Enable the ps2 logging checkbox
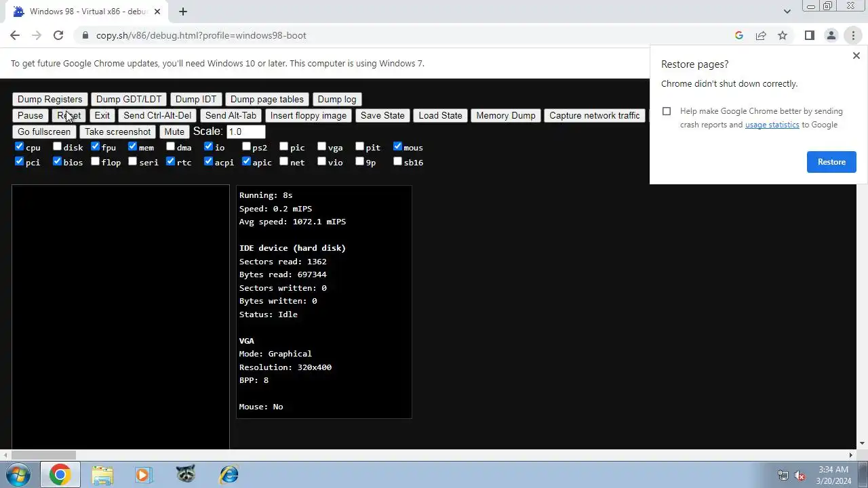868x488 pixels. pyautogui.click(x=246, y=146)
